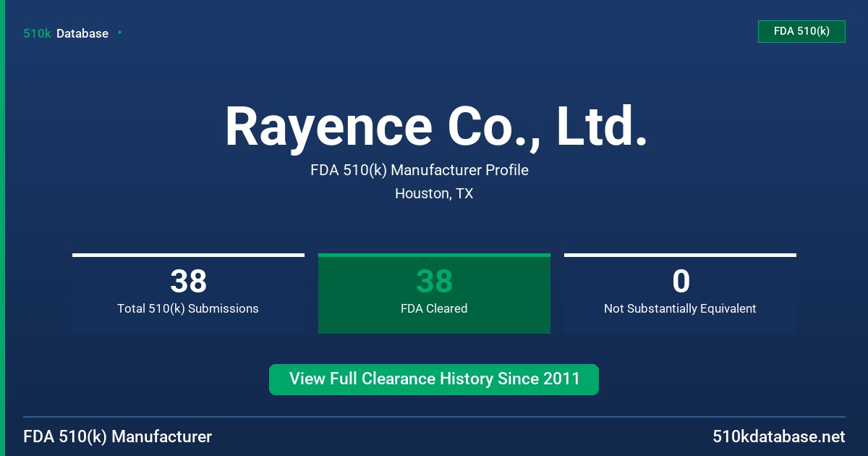
Task: Open the FDA Cleared stat card
Action: pyautogui.click(x=434, y=294)
